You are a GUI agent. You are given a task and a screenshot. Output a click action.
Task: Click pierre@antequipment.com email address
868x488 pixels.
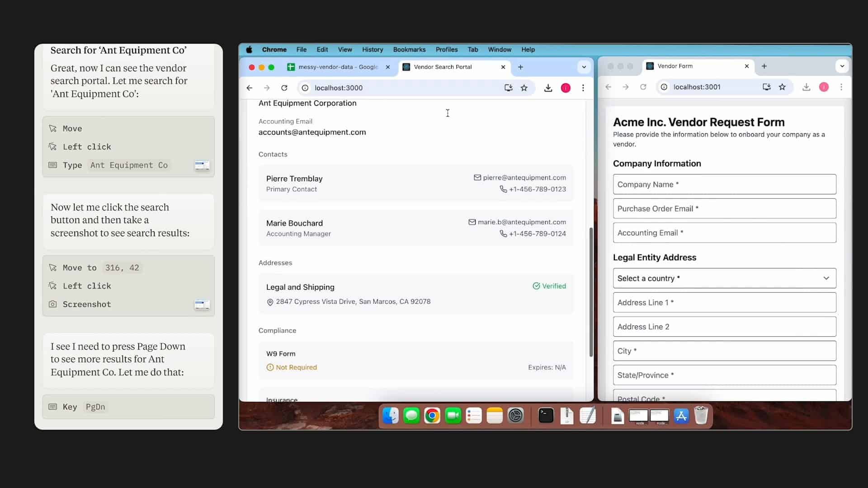click(524, 178)
